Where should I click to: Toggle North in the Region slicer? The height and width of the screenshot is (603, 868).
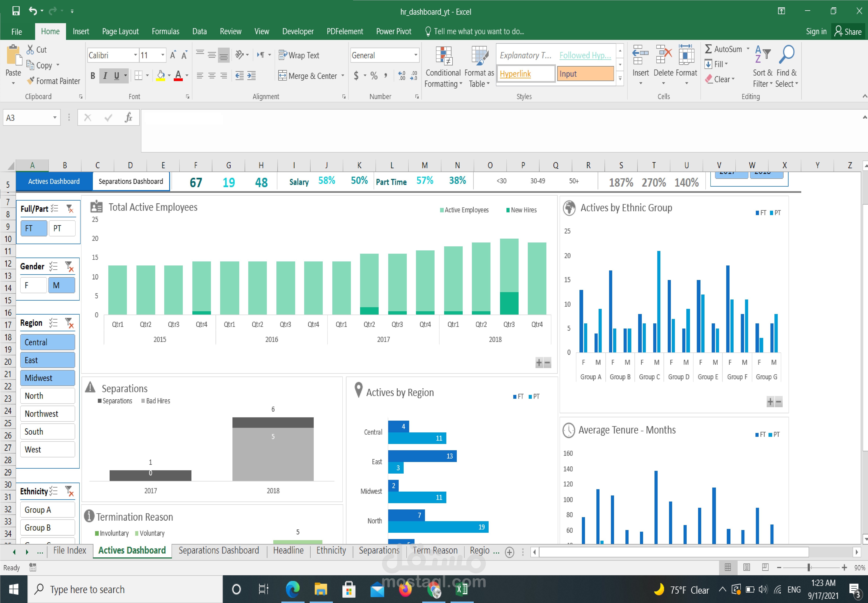coord(47,396)
